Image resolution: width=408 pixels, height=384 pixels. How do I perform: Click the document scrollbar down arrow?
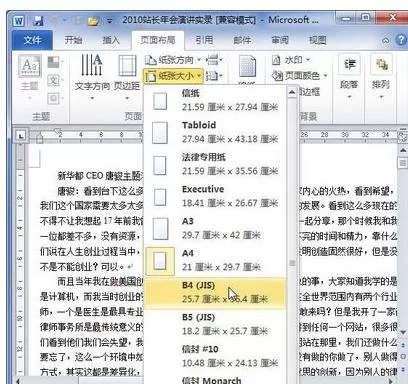pos(402,332)
